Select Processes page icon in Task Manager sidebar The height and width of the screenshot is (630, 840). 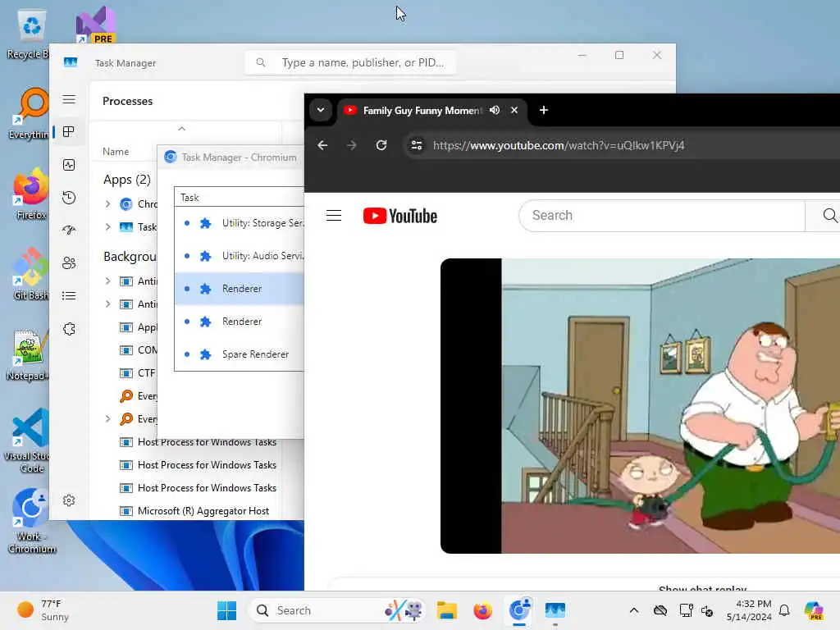(x=69, y=132)
